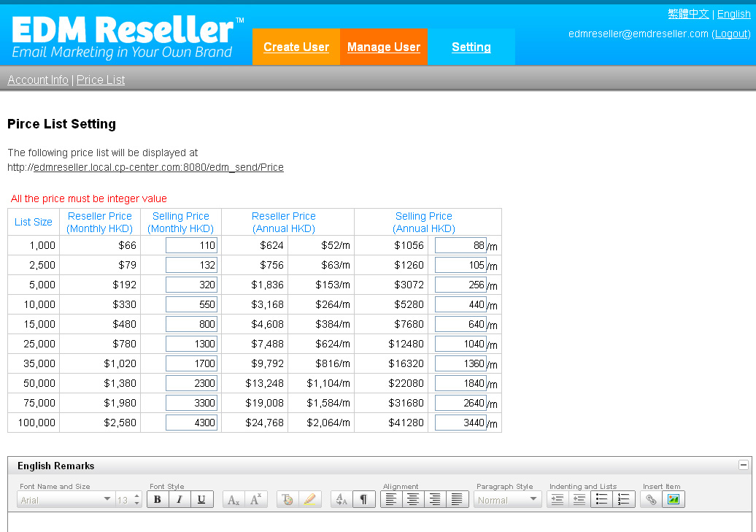Toggle bold formatting in the remarks editor
Screen dimensions: 756x532
(x=158, y=500)
